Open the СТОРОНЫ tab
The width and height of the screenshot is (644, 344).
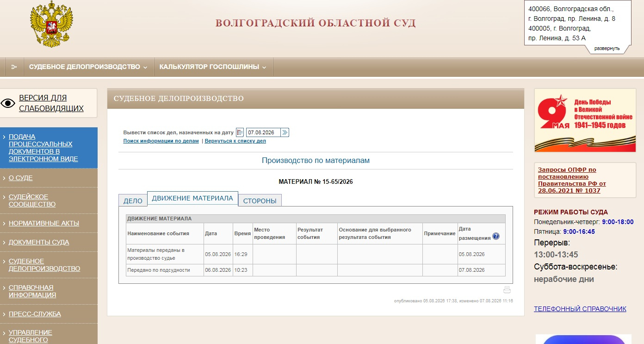260,200
